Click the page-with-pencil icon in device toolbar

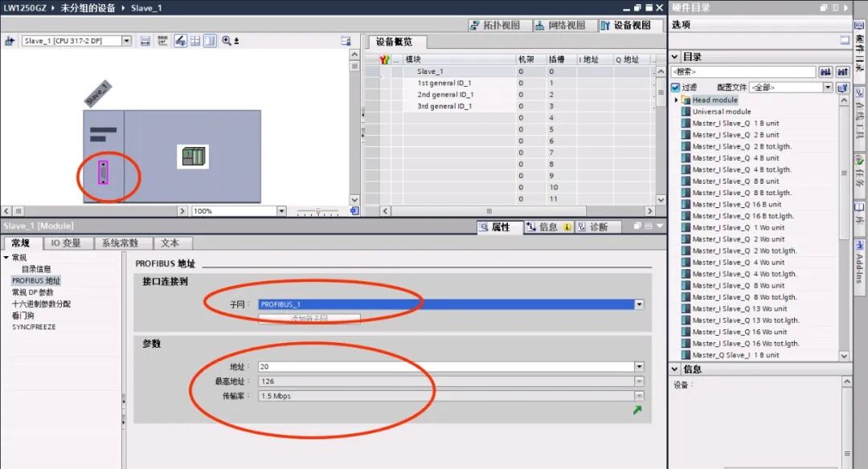pyautogui.click(x=181, y=41)
